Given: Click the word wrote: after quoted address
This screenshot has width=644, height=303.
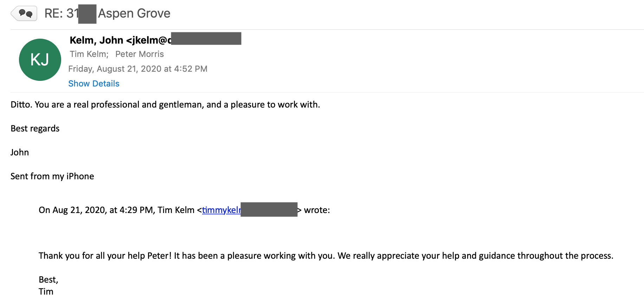Looking at the screenshot, I should pyautogui.click(x=317, y=210).
